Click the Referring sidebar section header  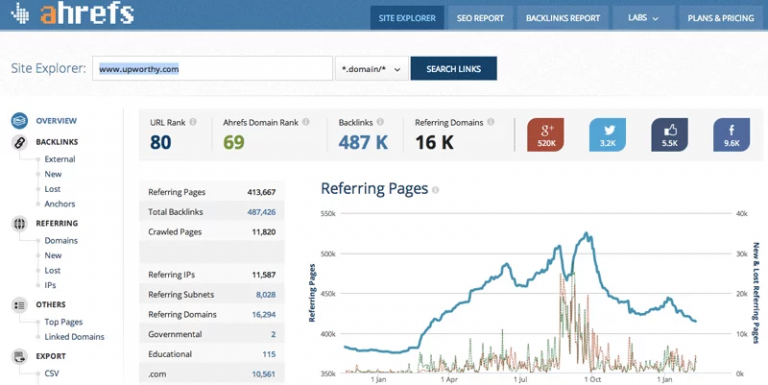[57, 223]
